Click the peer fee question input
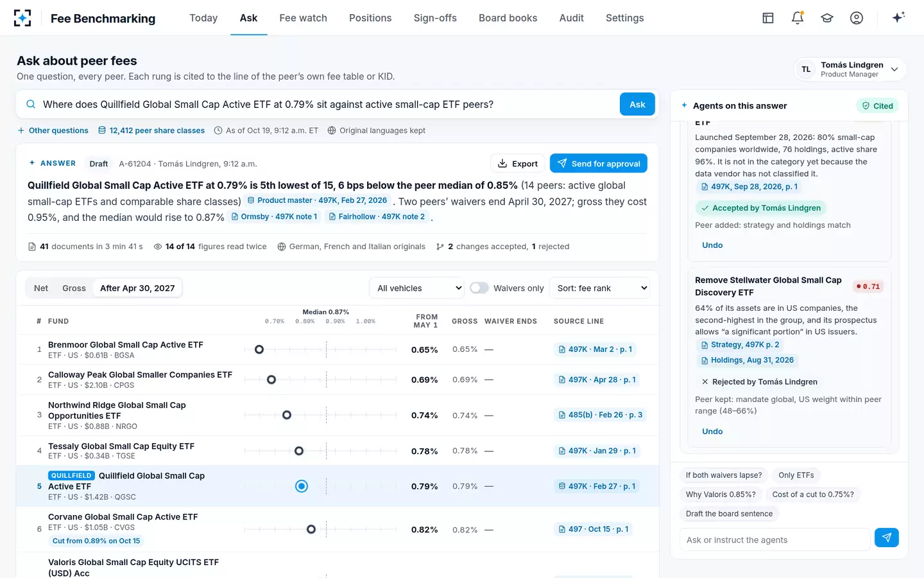The width and height of the screenshot is (924, 578). pyautogui.click(x=327, y=104)
